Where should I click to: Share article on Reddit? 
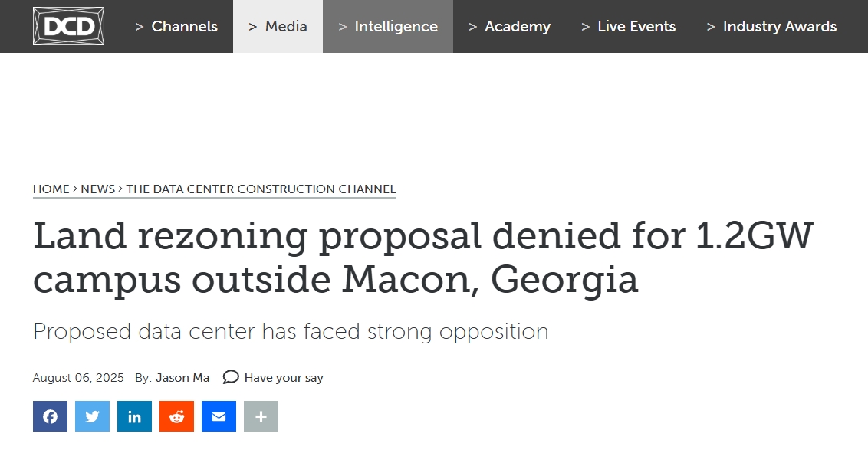(176, 416)
